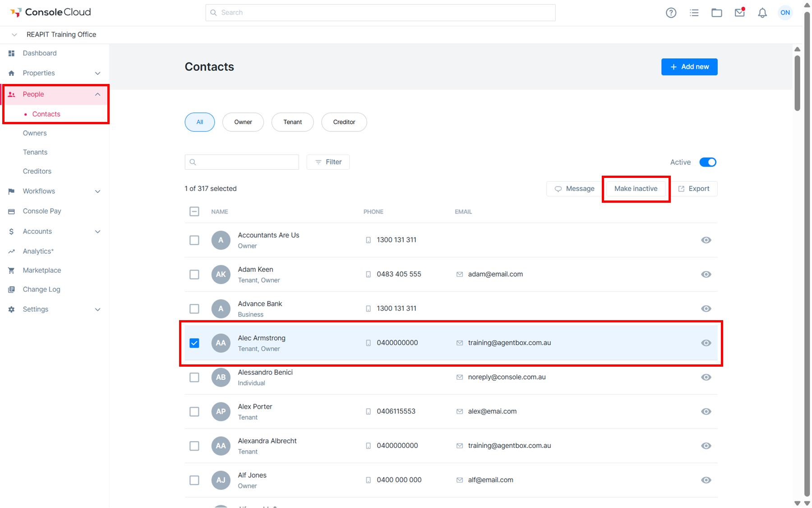Click Alex Porter's AP avatar
Screen dimensions: 812x508
221,412
